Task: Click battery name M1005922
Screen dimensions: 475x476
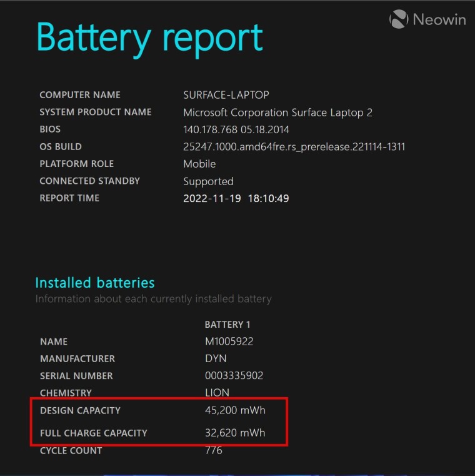Action: tap(229, 342)
